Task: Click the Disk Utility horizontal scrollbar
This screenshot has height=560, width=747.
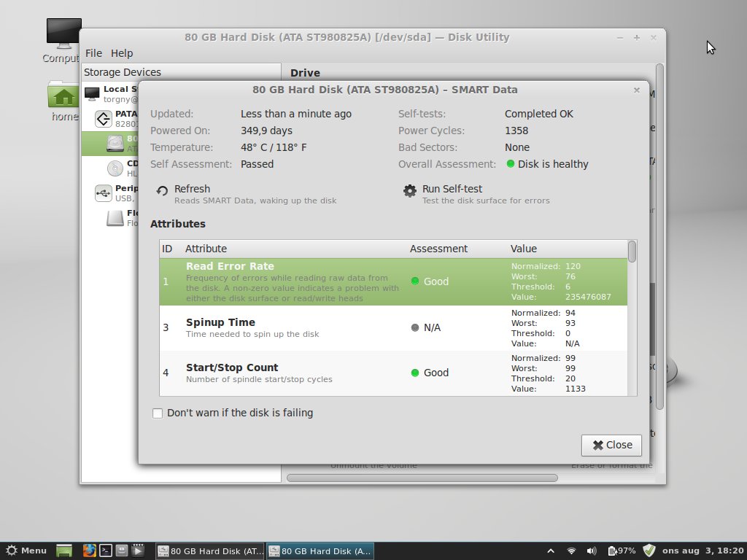Action: tap(422, 478)
